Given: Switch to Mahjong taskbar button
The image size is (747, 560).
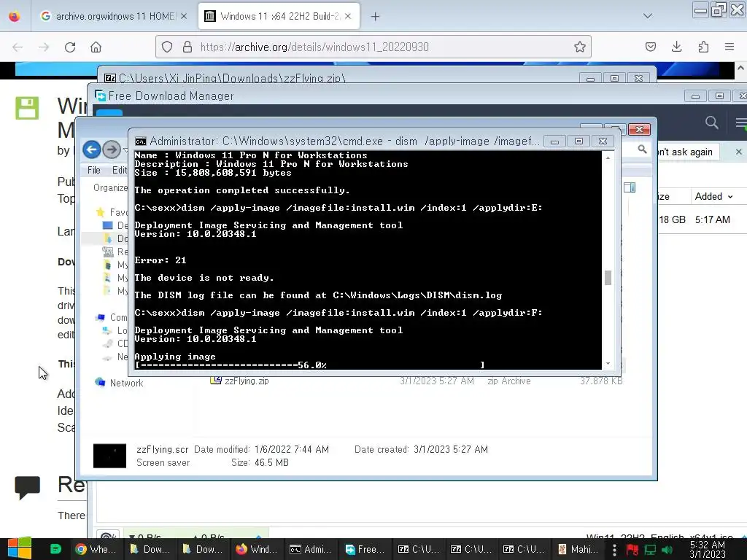Looking at the screenshot, I should click(x=578, y=549).
